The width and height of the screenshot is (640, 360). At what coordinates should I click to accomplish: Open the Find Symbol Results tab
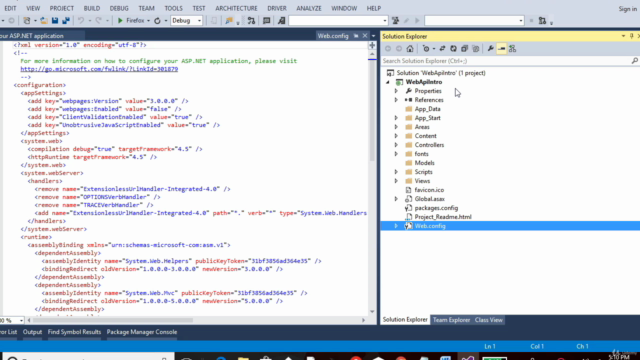[74, 332]
